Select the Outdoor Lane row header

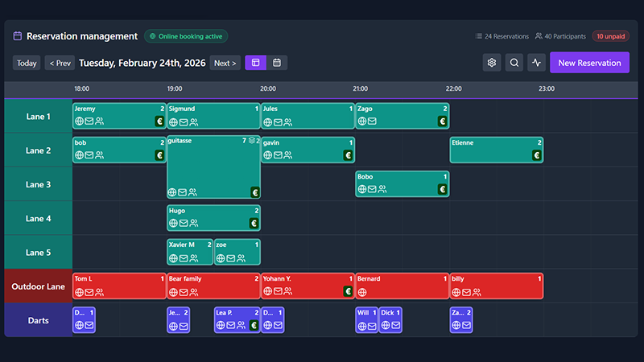[38, 286]
